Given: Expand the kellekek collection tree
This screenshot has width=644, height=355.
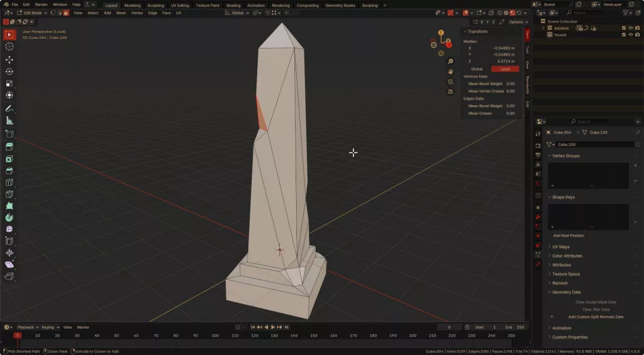Looking at the screenshot, I should (543, 28).
